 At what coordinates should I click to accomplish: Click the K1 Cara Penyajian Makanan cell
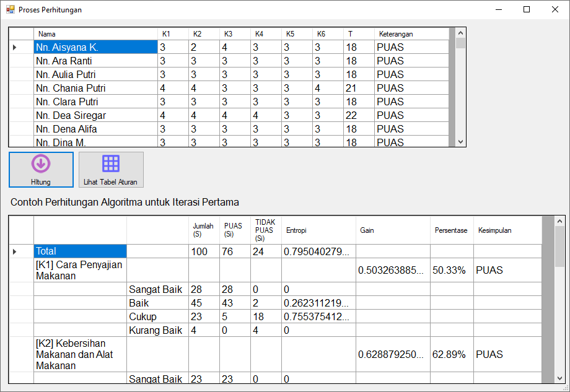[x=80, y=270]
